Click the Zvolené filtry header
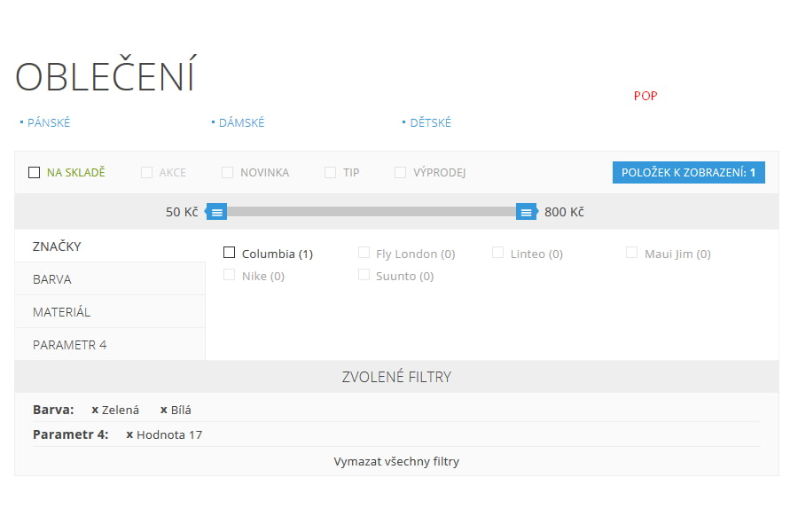This screenshot has width=798, height=532. tap(396, 377)
